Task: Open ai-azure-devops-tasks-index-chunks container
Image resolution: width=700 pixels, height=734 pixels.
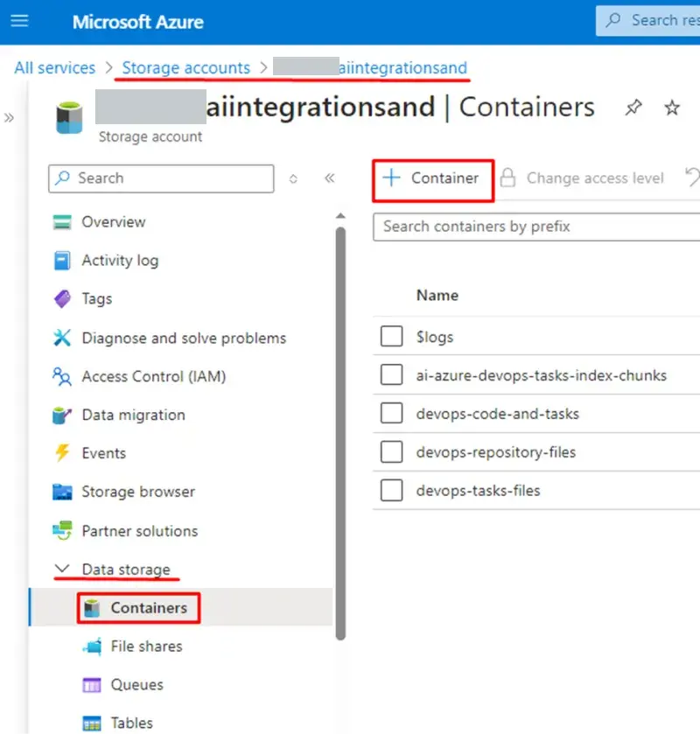Action: pyautogui.click(x=542, y=375)
